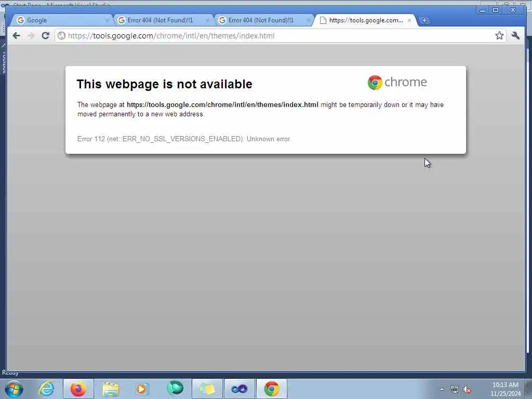The image size is (532, 399).
Task: Click the forward navigation arrow
Action: coord(31,36)
